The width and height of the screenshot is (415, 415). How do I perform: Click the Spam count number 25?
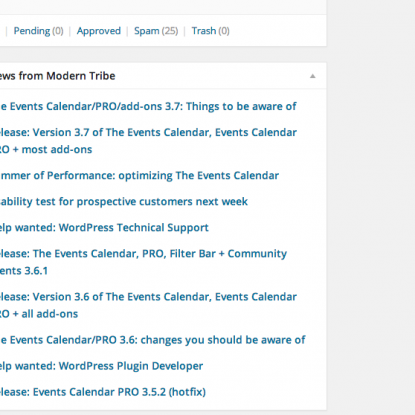click(170, 31)
